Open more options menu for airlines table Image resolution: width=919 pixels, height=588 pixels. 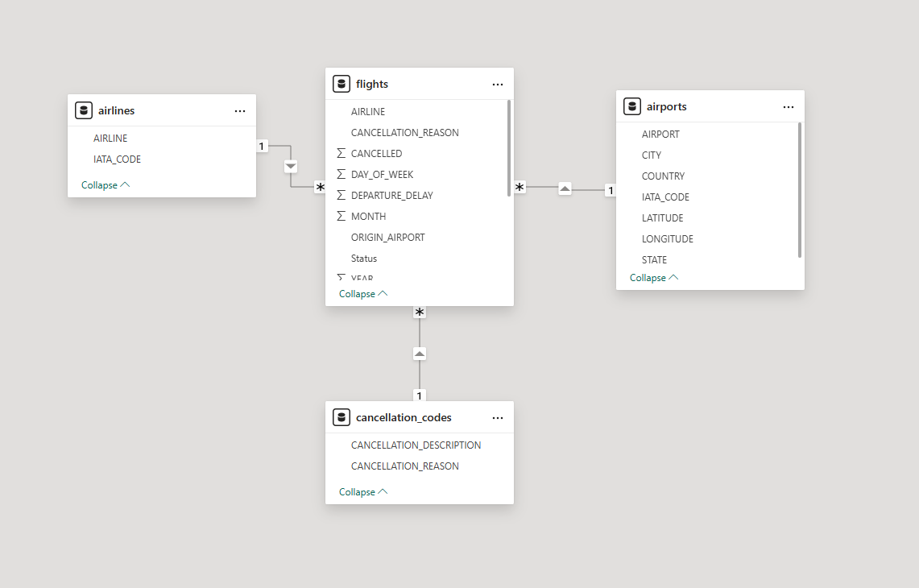pyautogui.click(x=240, y=110)
